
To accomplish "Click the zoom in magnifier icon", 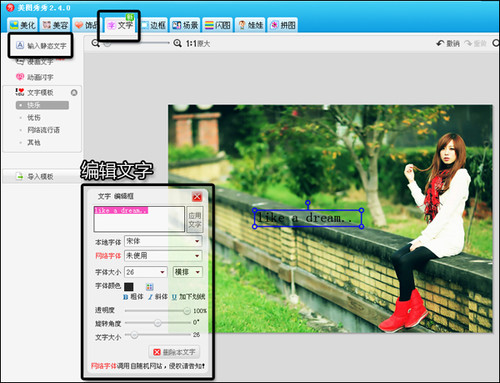I will click(x=177, y=43).
